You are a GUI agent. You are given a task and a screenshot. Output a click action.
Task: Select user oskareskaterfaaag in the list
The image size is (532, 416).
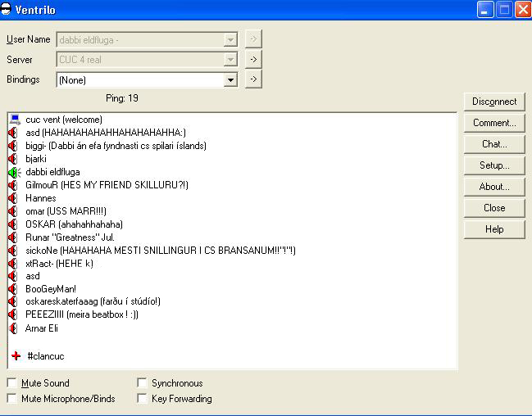93,301
